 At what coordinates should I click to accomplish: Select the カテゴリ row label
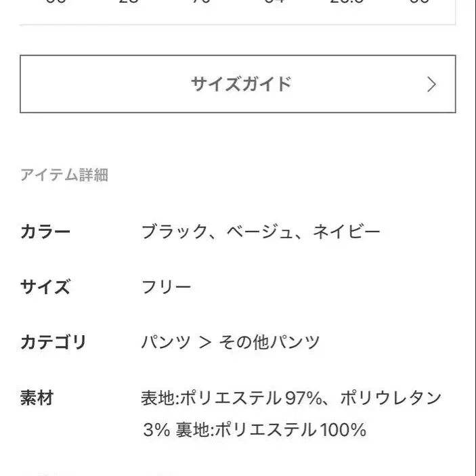(x=53, y=342)
